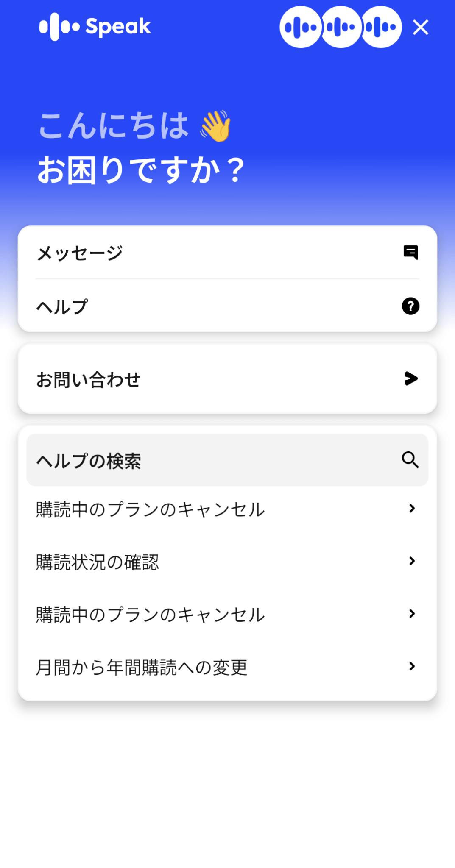Click the middle Speak avatar circle
Image resolution: width=455 pixels, height=868 pixels.
coord(341,27)
